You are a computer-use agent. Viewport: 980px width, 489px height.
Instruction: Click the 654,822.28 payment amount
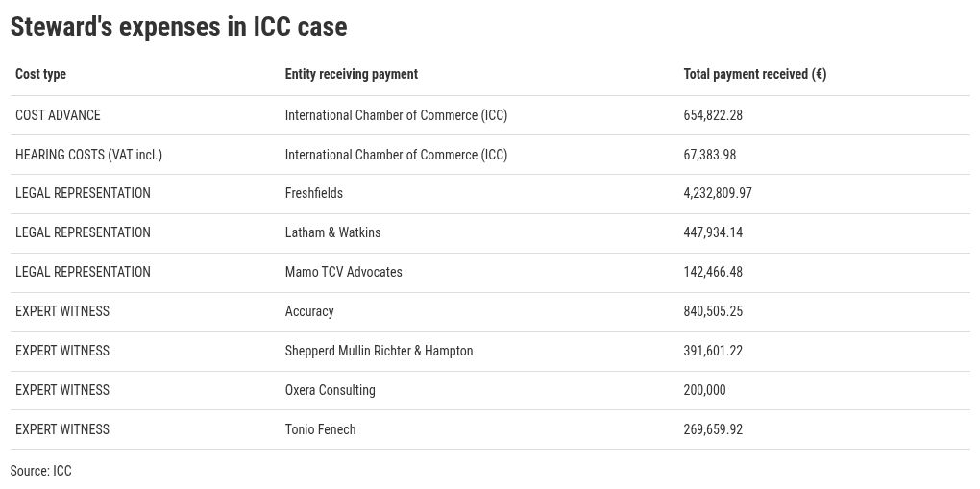[x=713, y=115]
